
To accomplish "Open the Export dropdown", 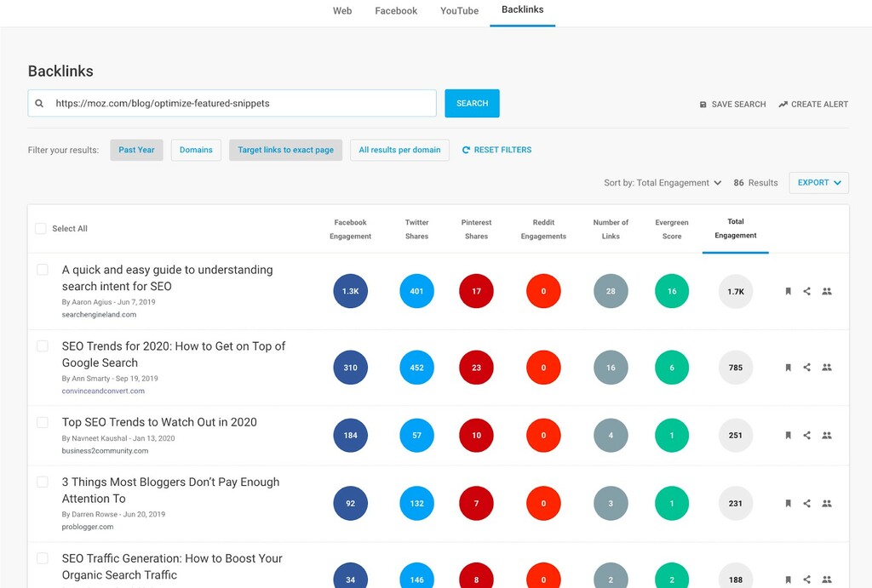I will [x=818, y=182].
